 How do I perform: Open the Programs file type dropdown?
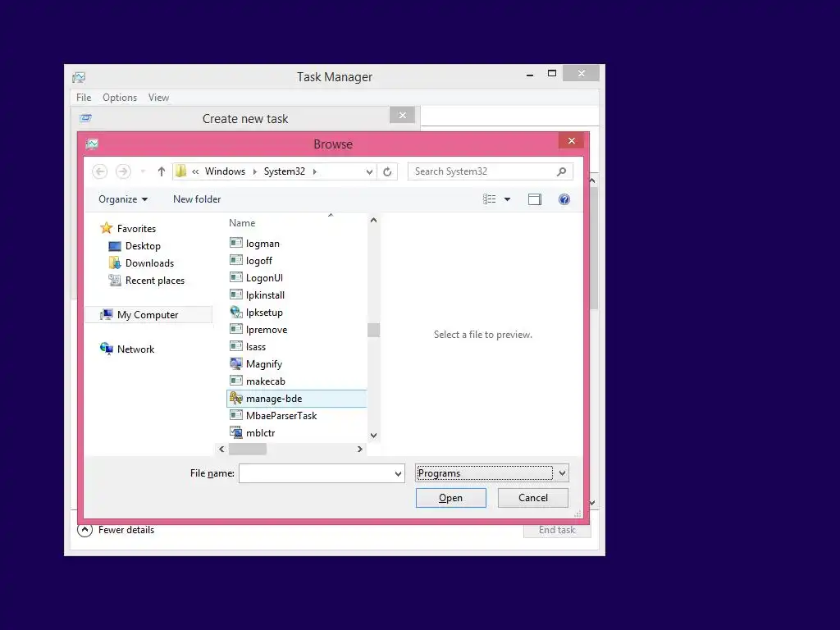pos(492,473)
